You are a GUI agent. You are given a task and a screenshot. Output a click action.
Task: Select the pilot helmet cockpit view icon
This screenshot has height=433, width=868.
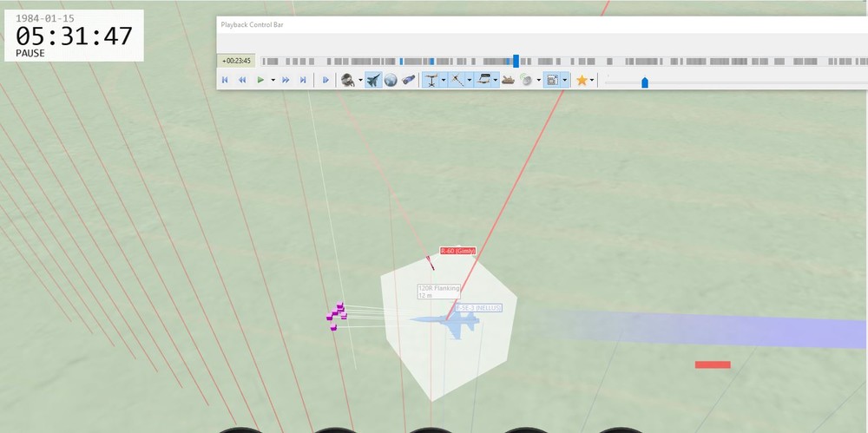(348, 81)
